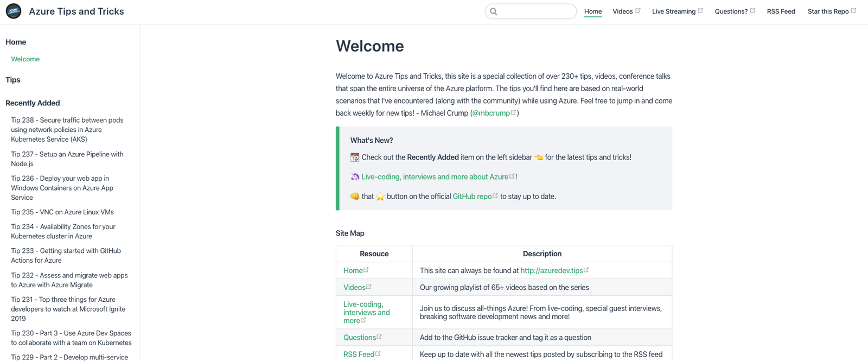Viewport: 868px width, 361px height.
Task: Open Tip 235 VNC on Azure Linux VMs
Action: click(62, 212)
